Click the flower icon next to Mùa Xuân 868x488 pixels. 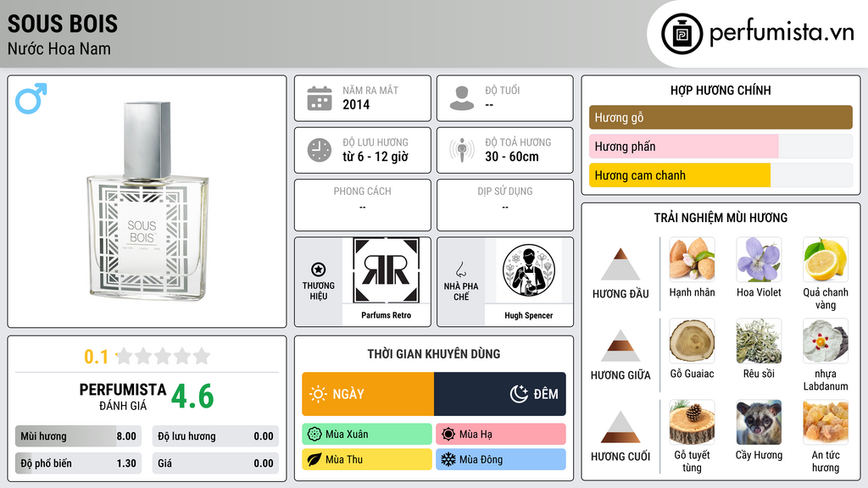[314, 435]
